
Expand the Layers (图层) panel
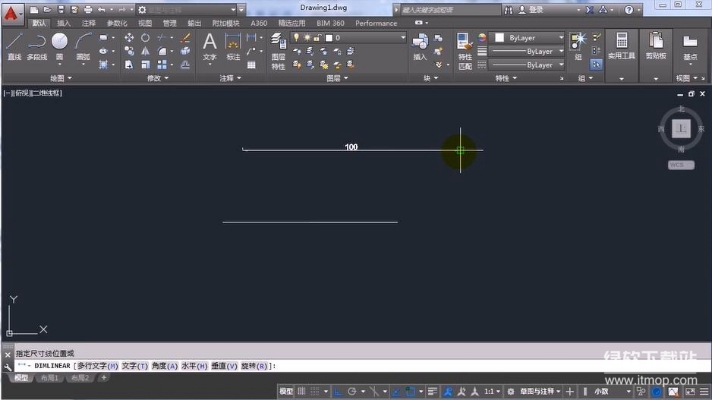[337, 78]
